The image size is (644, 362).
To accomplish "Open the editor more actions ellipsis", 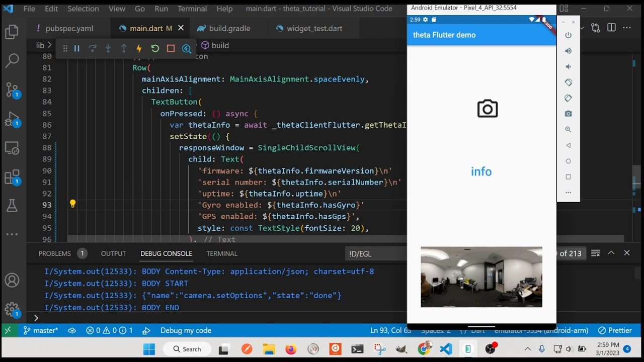I will [627, 28].
